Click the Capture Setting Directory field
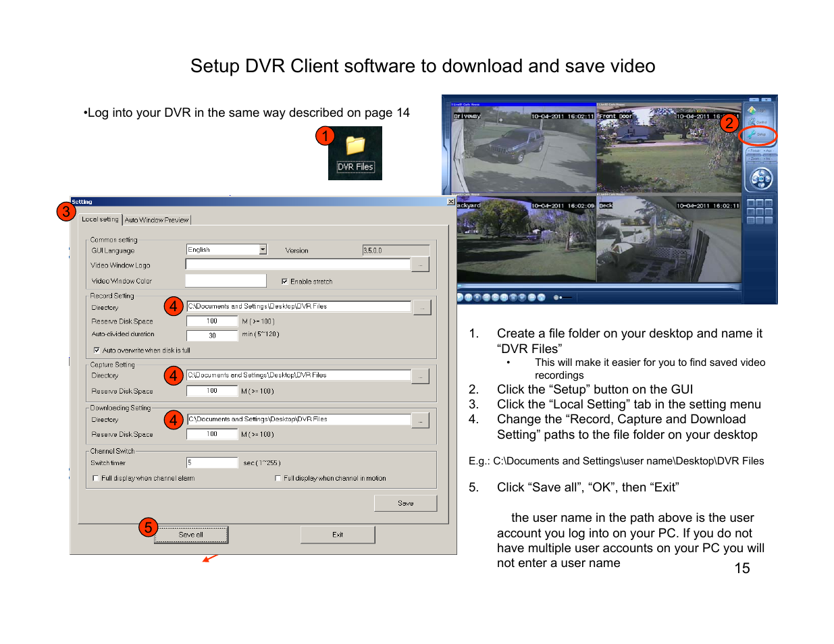Image resolution: width=834 pixels, height=644 pixels. 298,375
